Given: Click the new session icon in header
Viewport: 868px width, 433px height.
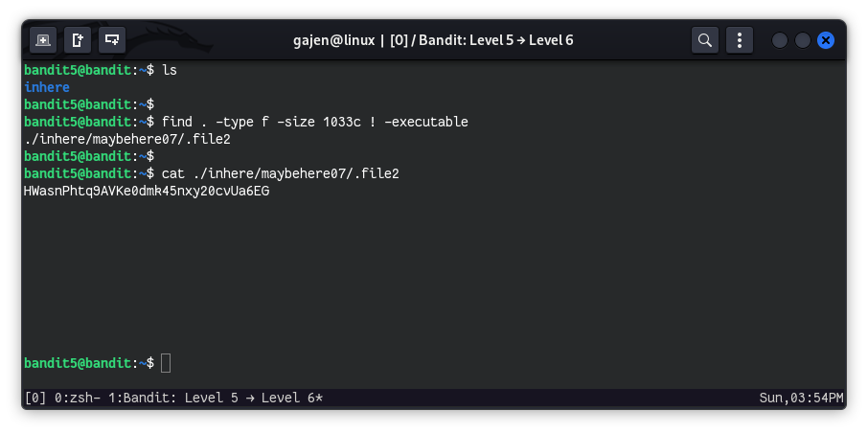Looking at the screenshot, I should 42,40.
